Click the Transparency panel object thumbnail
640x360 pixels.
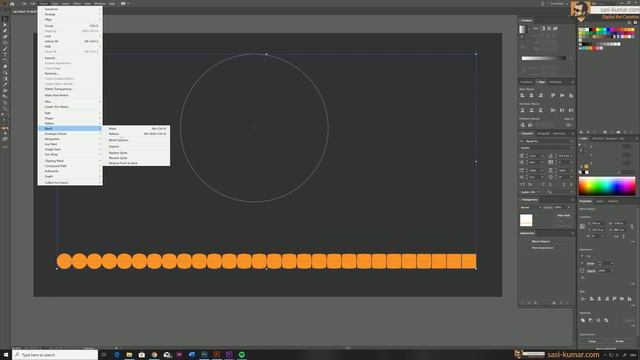(526, 220)
